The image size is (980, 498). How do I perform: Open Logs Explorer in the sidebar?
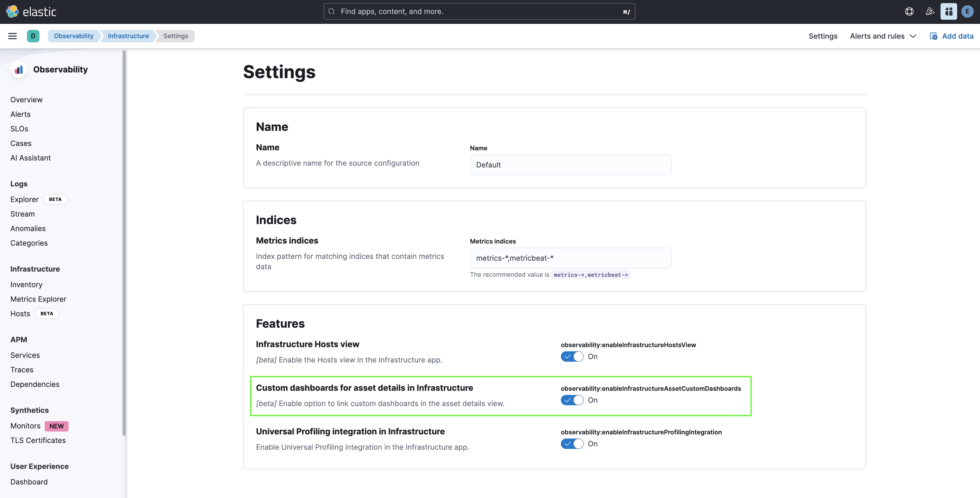[x=24, y=199]
